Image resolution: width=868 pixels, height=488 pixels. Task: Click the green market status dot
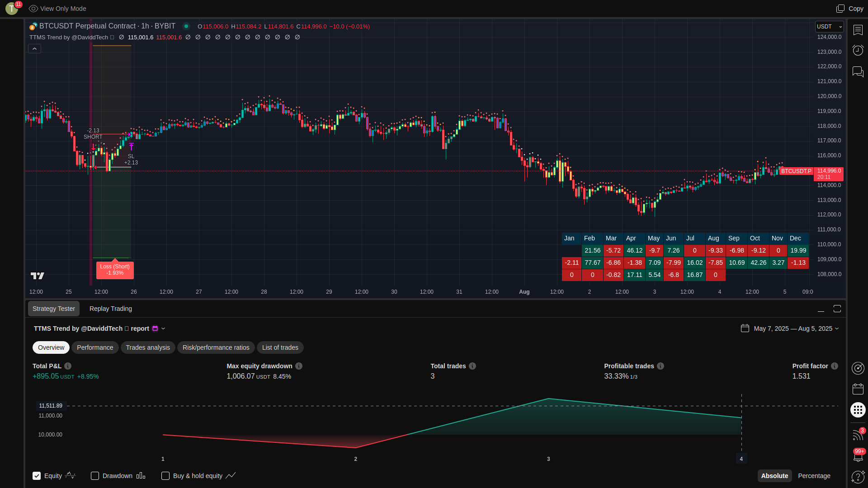[186, 26]
